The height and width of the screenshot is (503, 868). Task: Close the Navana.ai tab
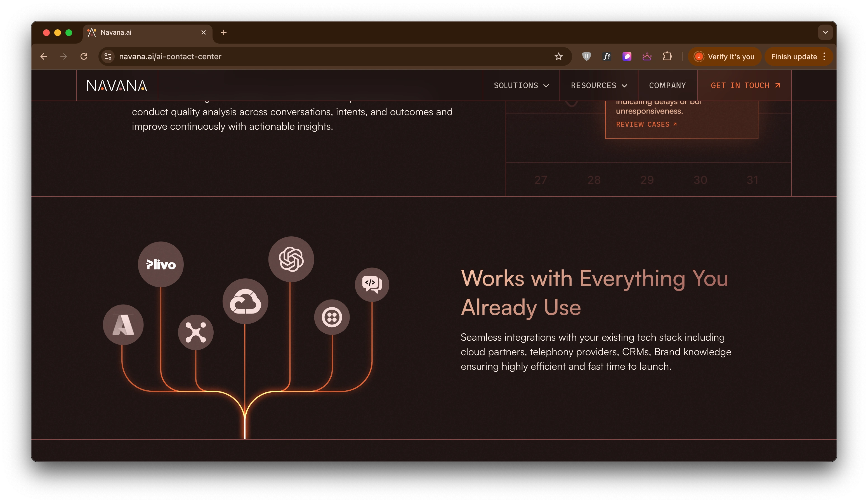point(204,32)
